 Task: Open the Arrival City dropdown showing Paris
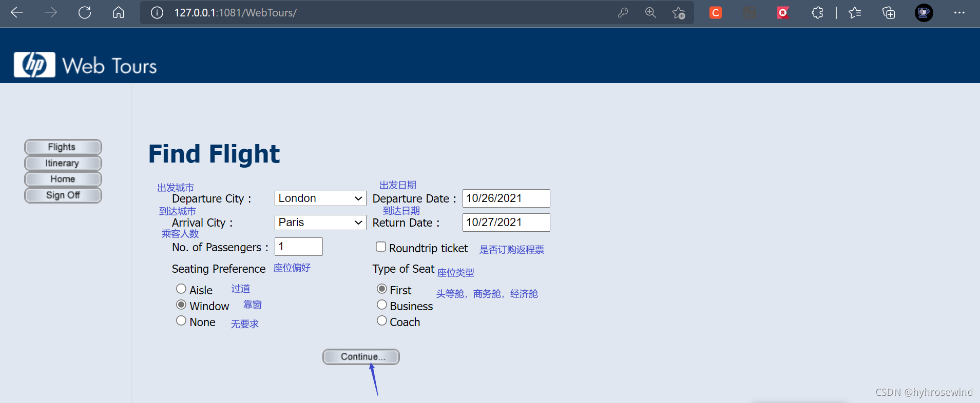320,223
